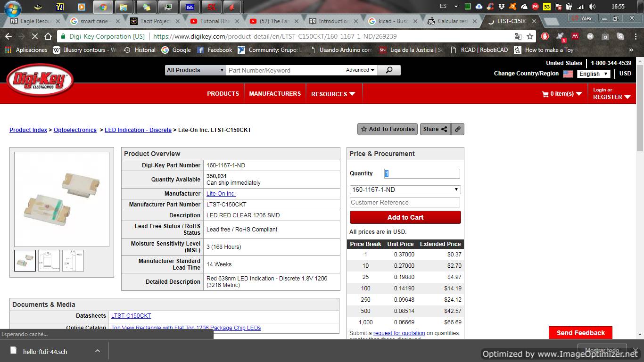Open hello-ftdi-44.sch download options arrow
644x362 pixels.
pyautogui.click(x=97, y=351)
